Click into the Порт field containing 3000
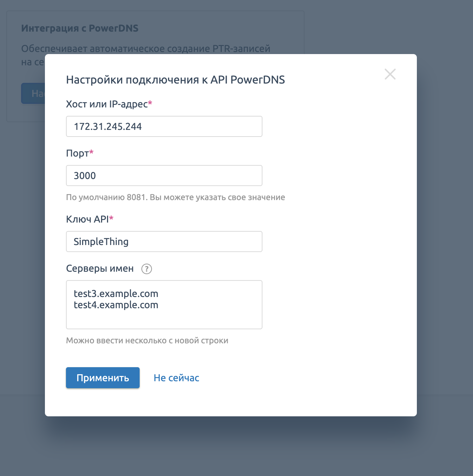Viewport: 473px width, 476px height. [164, 176]
